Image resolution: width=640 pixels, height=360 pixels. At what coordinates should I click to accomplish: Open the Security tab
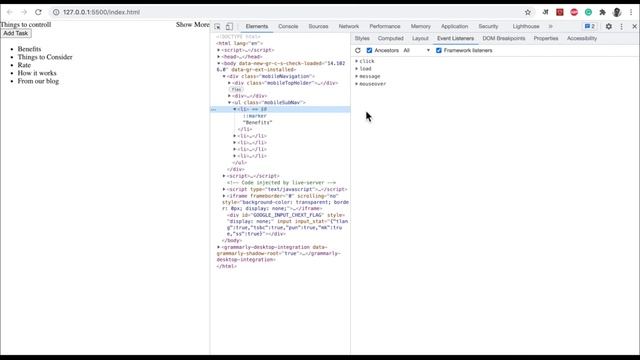click(x=489, y=27)
